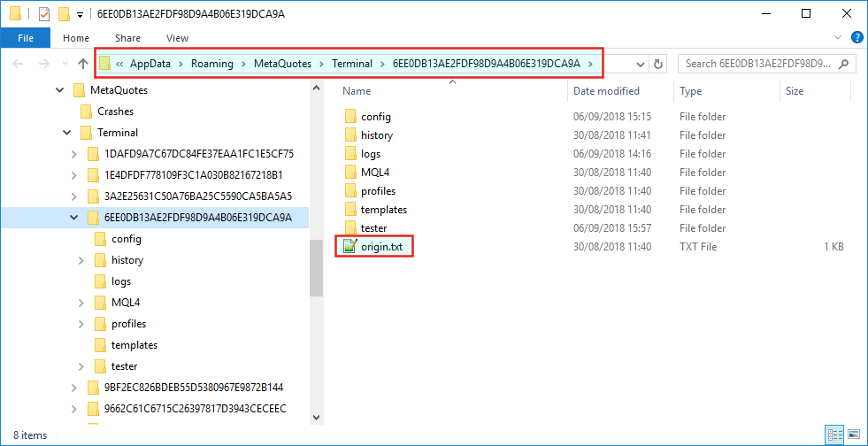868x446 pixels.
Task: Expand the MQL4 node in tree
Action: pyautogui.click(x=81, y=303)
